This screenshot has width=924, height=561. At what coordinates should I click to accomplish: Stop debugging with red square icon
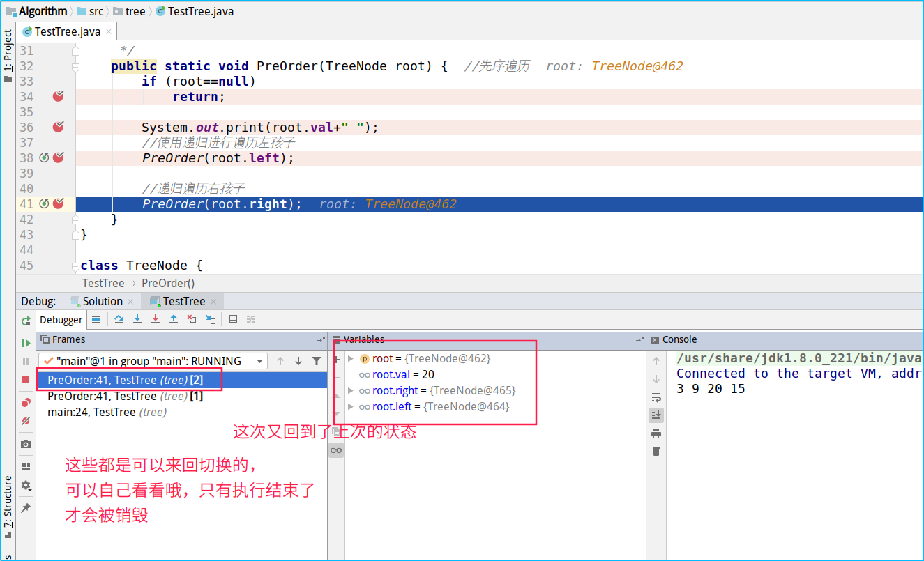[26, 380]
